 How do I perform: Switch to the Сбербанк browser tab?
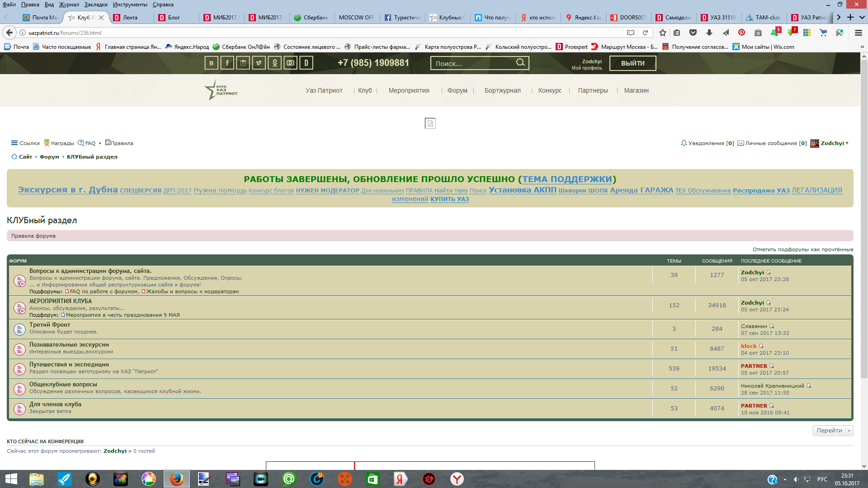(311, 18)
